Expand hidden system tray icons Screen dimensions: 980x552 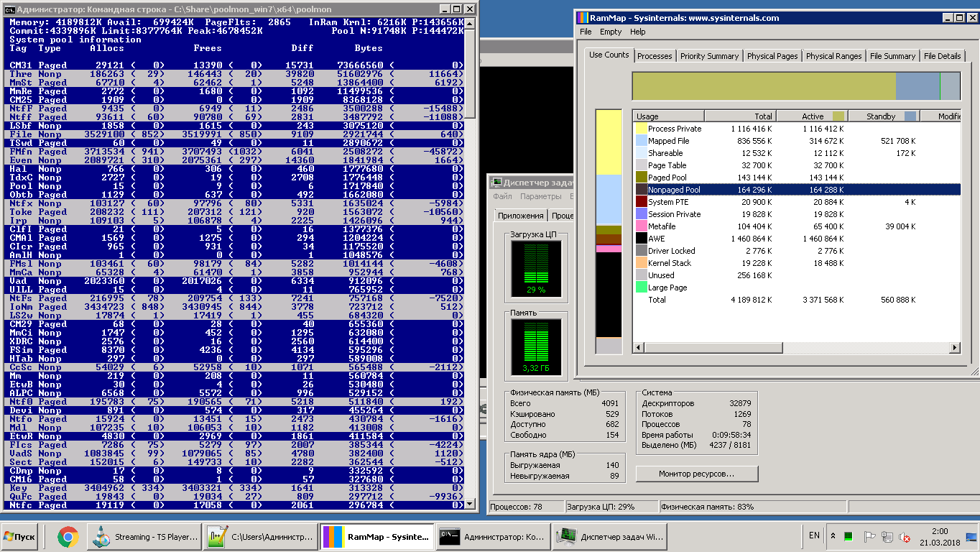[833, 536]
